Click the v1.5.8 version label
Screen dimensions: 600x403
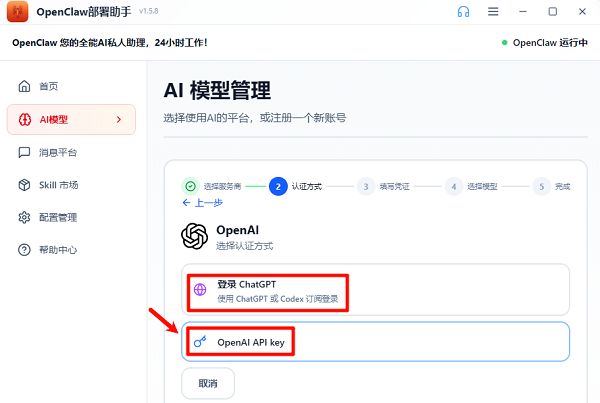148,11
